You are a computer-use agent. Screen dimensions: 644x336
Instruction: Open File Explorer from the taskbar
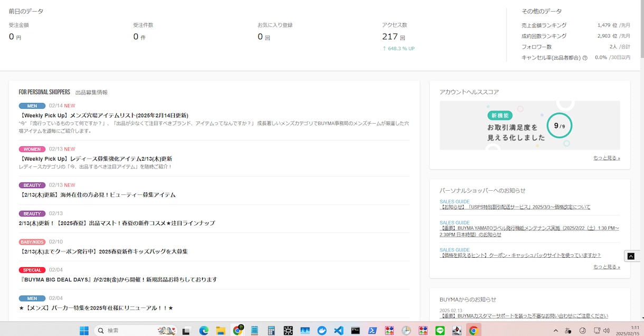[x=221, y=331]
